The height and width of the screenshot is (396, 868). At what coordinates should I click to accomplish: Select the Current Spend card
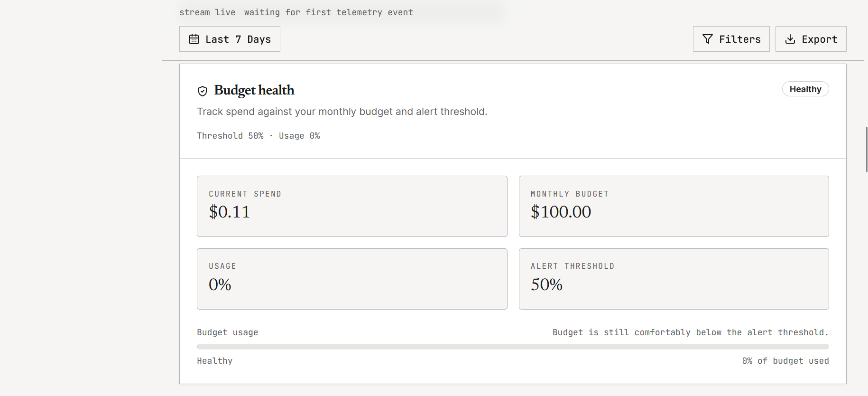(x=352, y=206)
